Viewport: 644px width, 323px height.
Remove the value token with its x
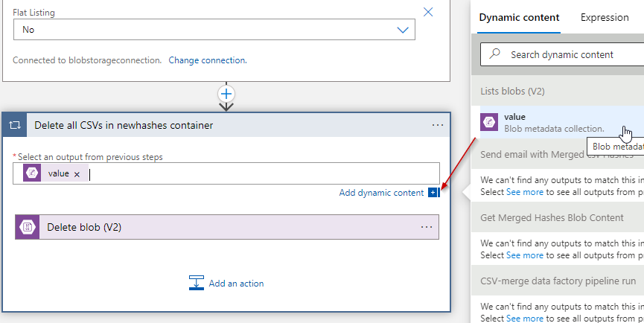(x=77, y=174)
